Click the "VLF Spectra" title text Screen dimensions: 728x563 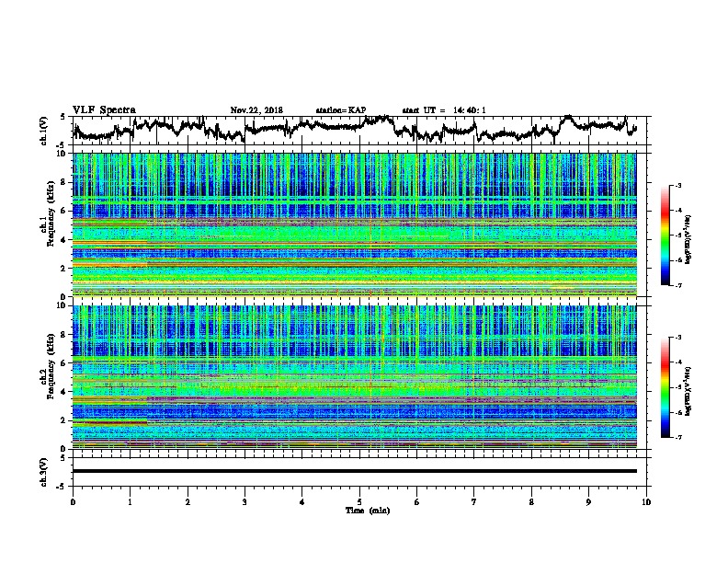(104, 110)
